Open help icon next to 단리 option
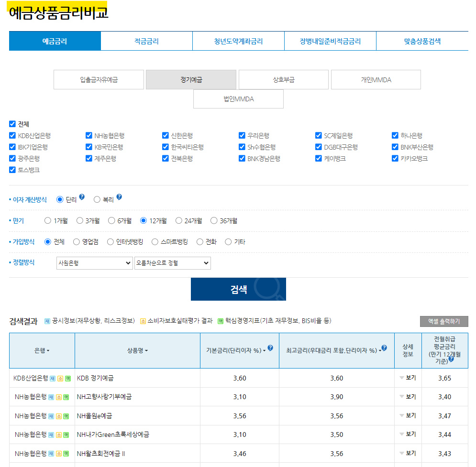The image size is (476, 467). [82, 197]
